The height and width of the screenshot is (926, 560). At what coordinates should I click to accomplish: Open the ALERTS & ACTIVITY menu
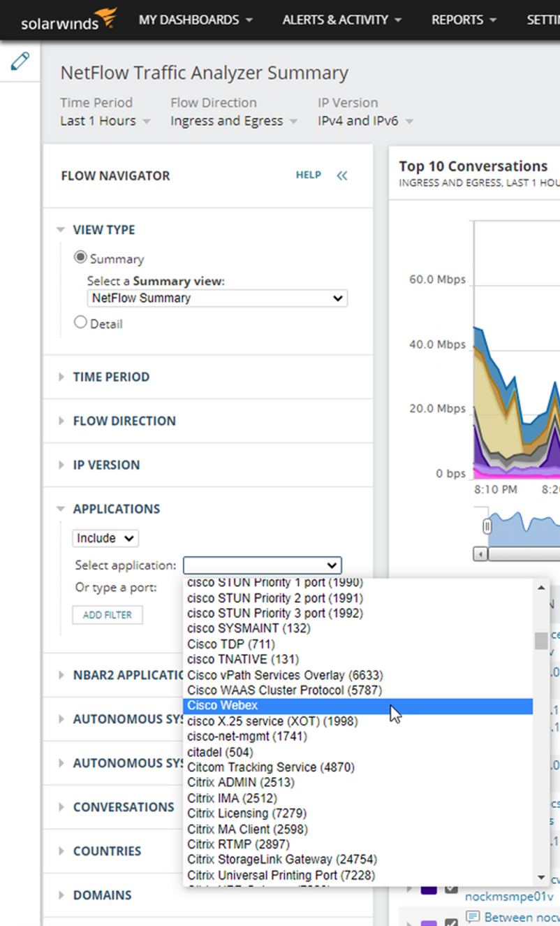[x=342, y=20]
